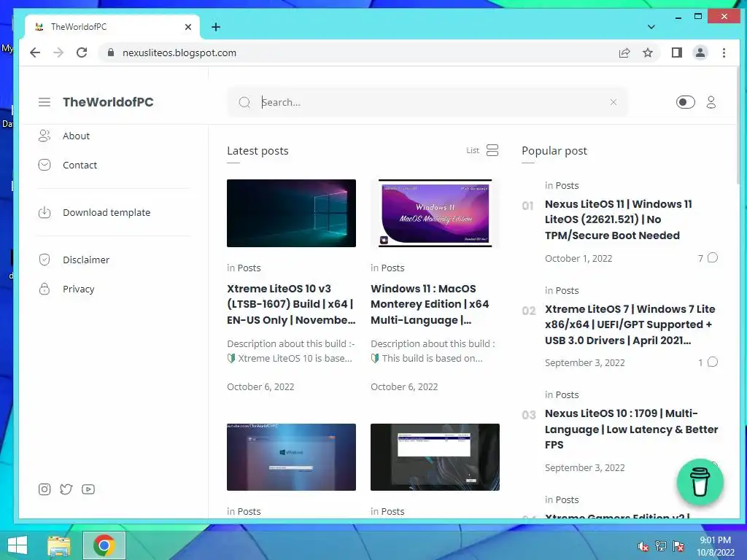Open the YouTube social icon
This screenshot has width=747, height=560.
pos(88,489)
